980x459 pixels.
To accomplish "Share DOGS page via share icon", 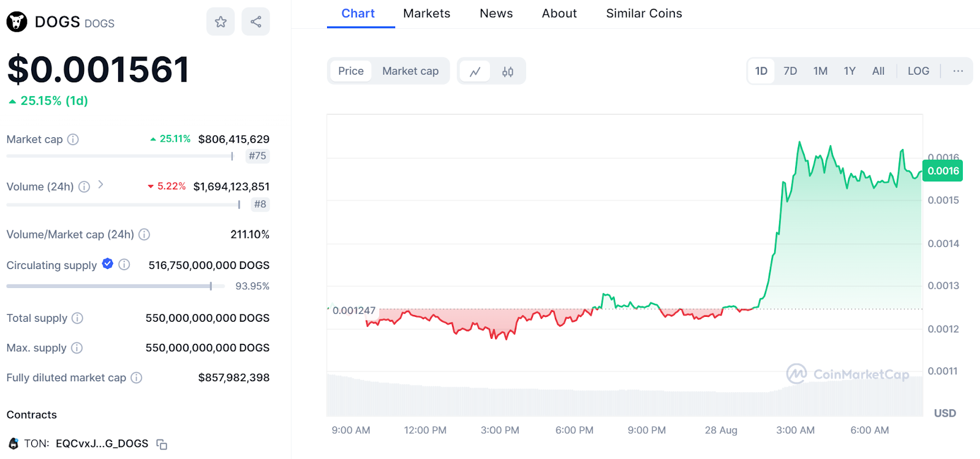I will 256,22.
